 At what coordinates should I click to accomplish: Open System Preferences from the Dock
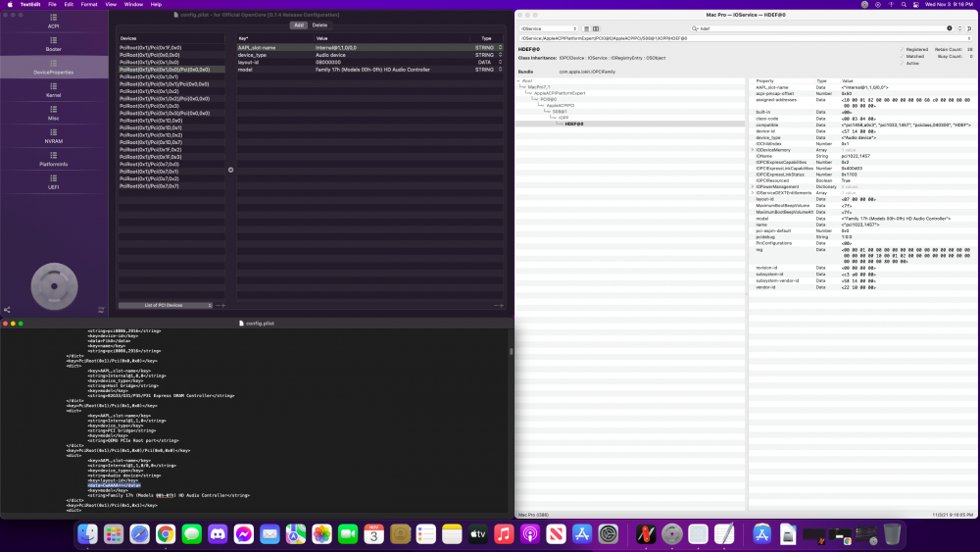point(609,534)
